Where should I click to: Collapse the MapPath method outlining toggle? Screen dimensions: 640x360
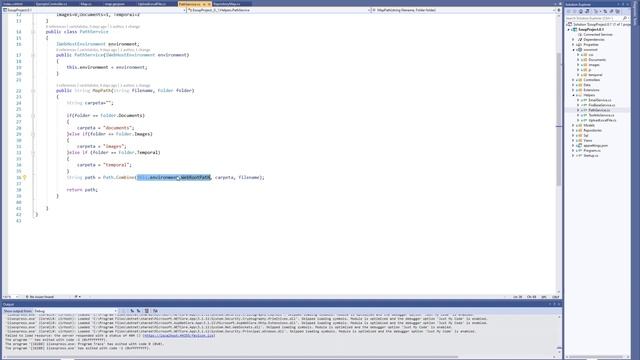coord(33,91)
